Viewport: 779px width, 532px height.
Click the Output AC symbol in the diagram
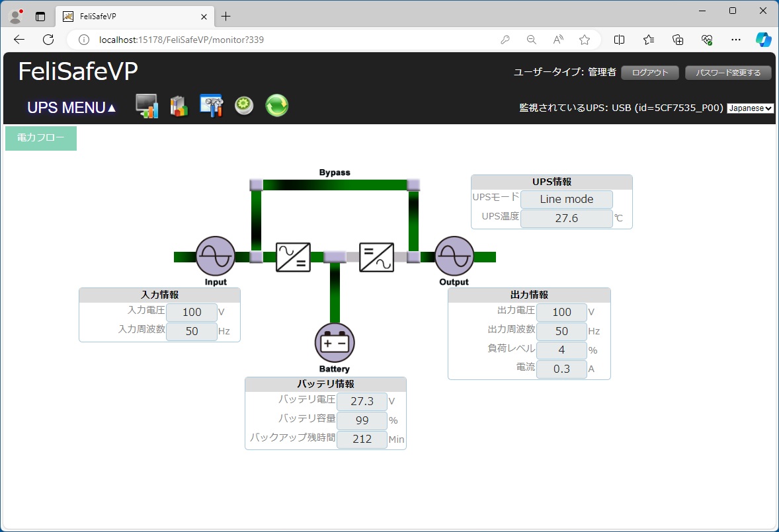(454, 256)
